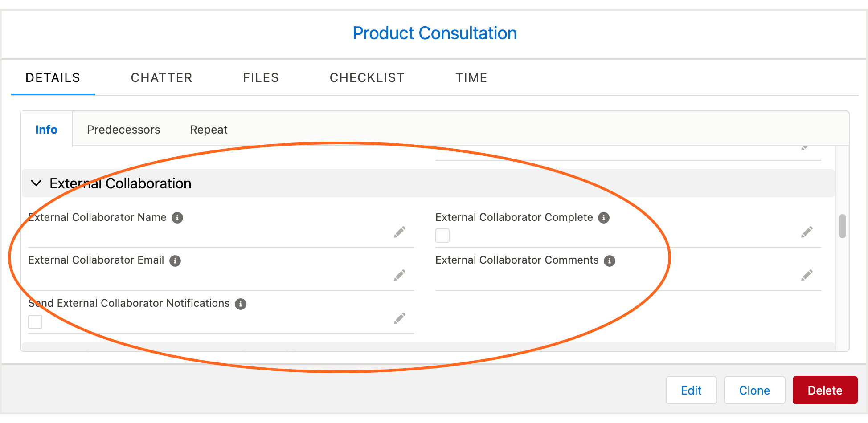868x423 pixels.
Task: Enable Send External Collaborator Notifications
Action: pos(35,321)
